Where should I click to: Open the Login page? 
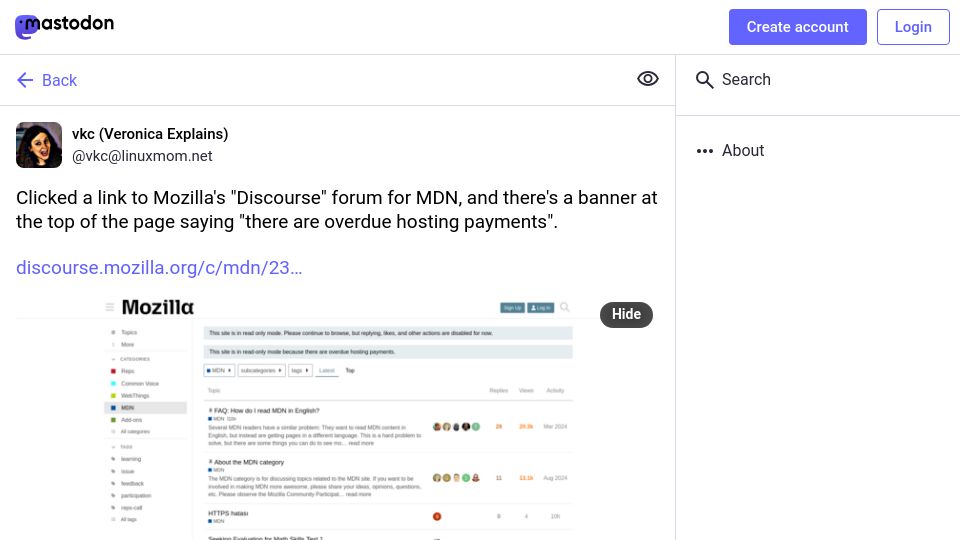click(x=913, y=27)
